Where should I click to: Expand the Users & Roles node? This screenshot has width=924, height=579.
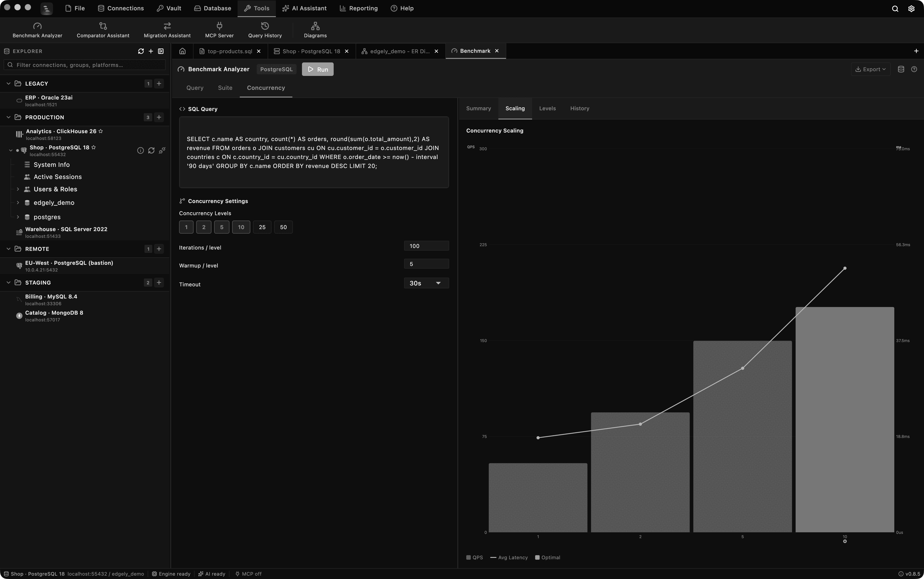click(x=18, y=189)
